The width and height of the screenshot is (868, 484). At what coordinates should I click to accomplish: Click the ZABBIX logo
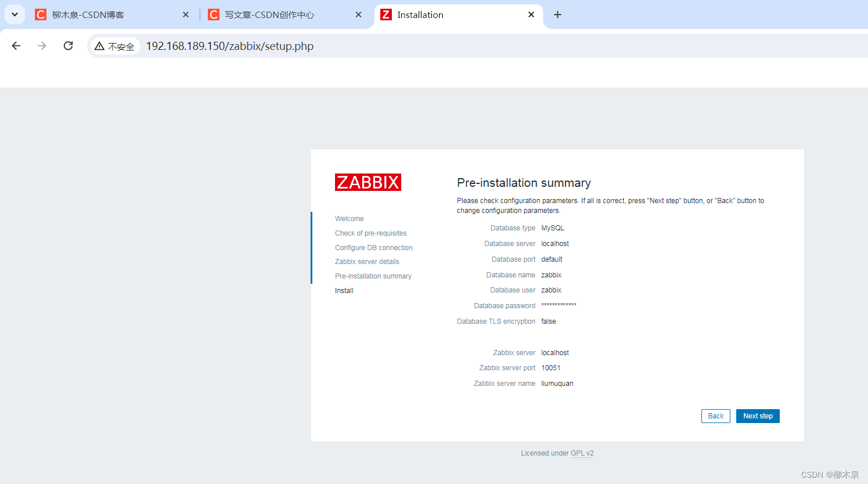368,182
